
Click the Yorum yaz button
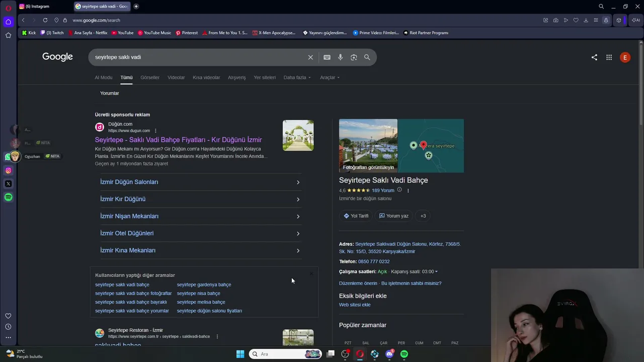click(x=394, y=216)
